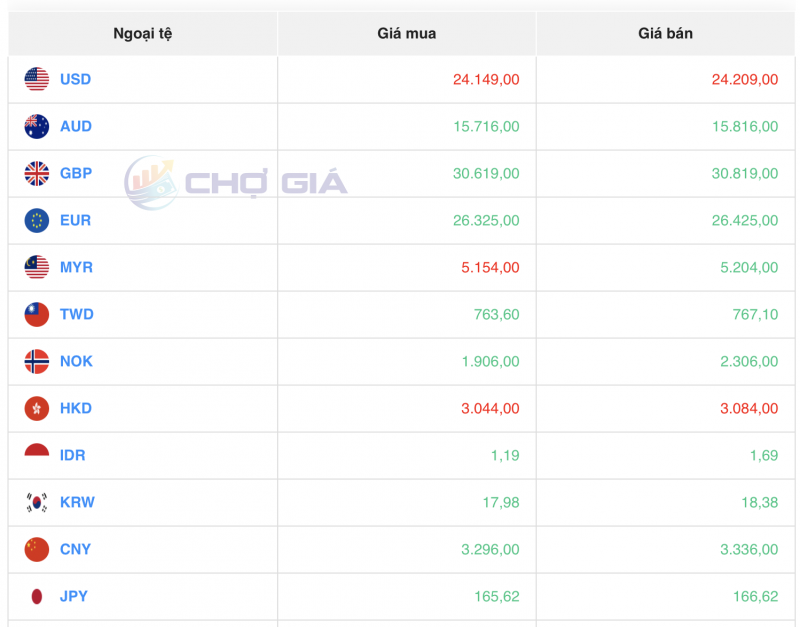Click the Giá bán column header
This screenshot has width=800, height=627.
[x=665, y=33]
